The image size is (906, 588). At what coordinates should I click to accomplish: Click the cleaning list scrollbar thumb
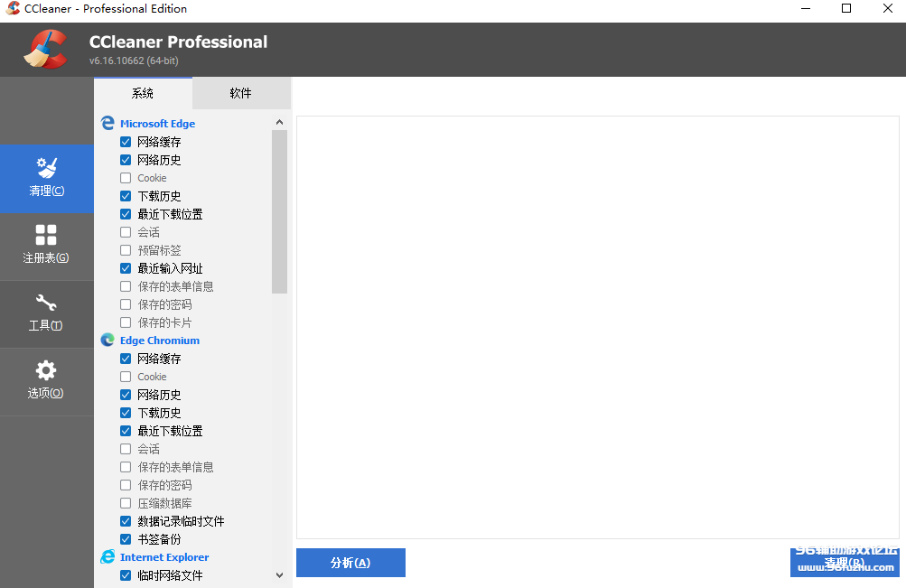[279, 212]
